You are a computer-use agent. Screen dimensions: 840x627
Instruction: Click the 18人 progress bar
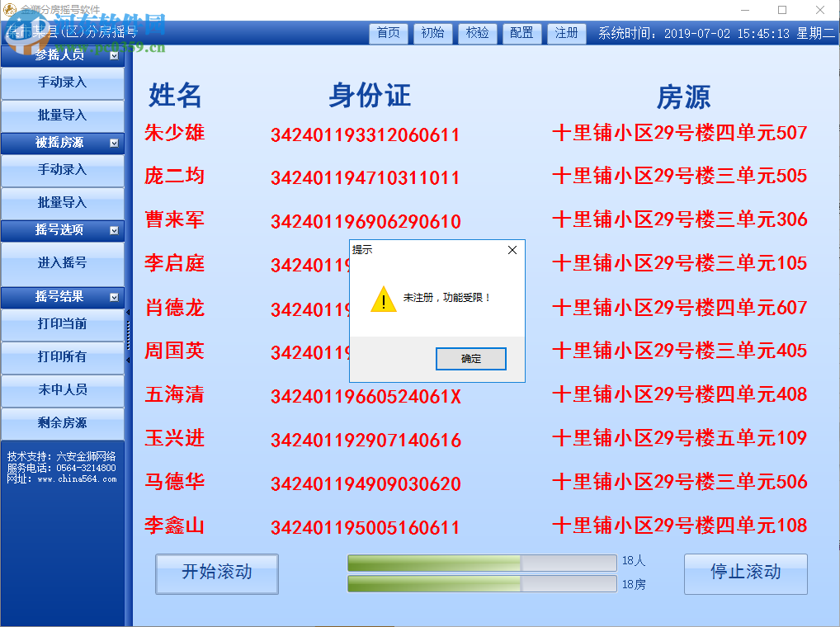tap(482, 563)
